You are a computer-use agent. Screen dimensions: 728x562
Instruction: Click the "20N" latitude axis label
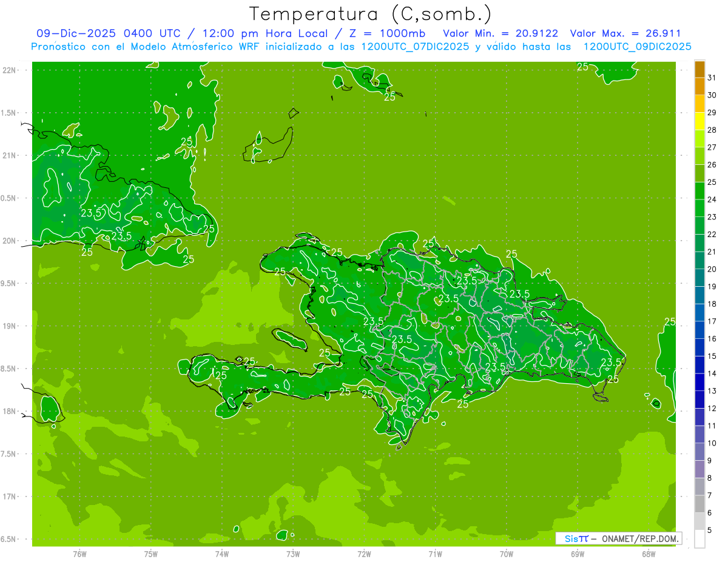[9, 241]
